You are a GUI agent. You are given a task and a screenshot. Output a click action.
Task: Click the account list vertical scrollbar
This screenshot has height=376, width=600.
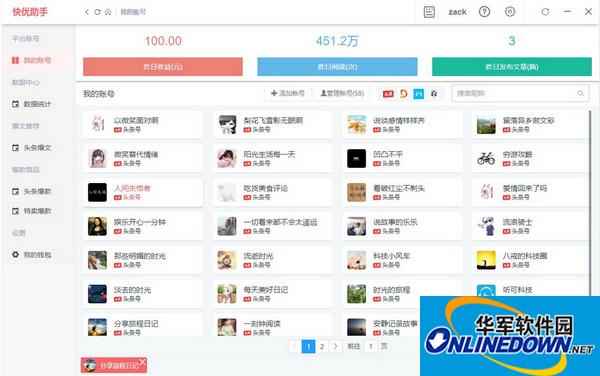tap(590, 203)
